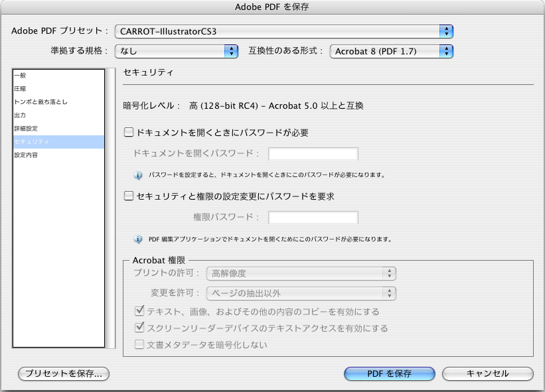
Task: Open the Adobe PDF プリセット dropdown
Action: 283,32
